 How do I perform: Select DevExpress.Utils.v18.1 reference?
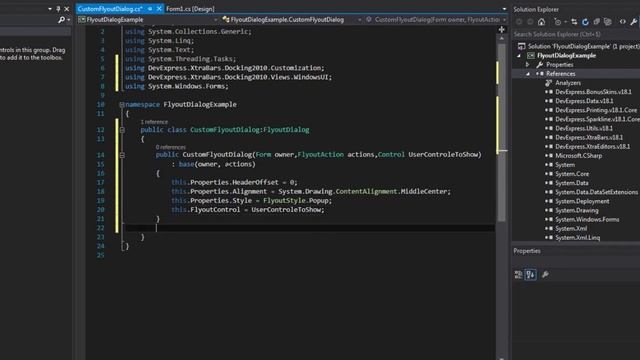583,128
